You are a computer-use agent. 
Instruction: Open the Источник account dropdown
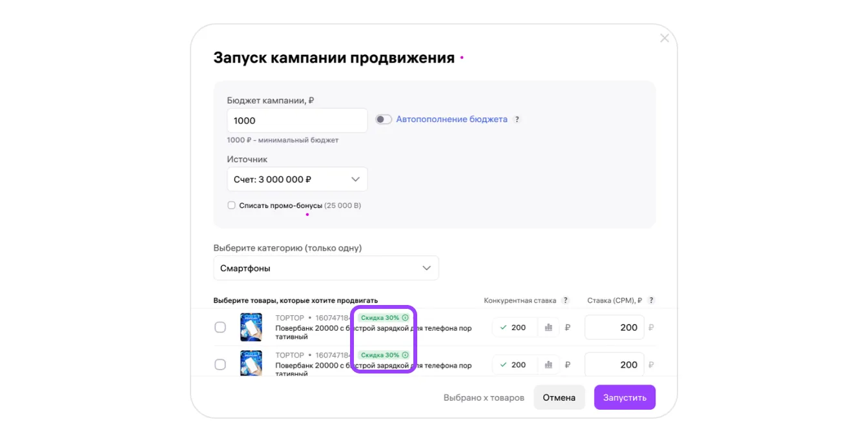[x=297, y=180]
